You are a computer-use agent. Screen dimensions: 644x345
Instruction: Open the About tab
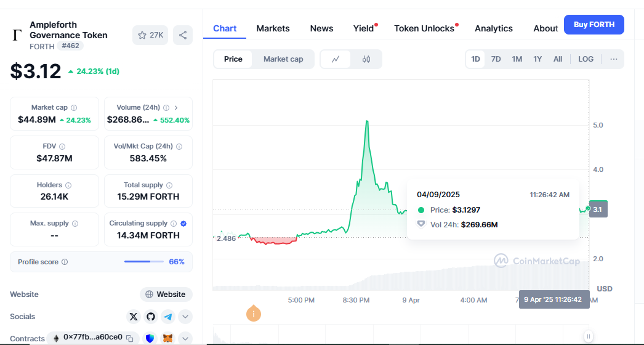click(x=545, y=28)
